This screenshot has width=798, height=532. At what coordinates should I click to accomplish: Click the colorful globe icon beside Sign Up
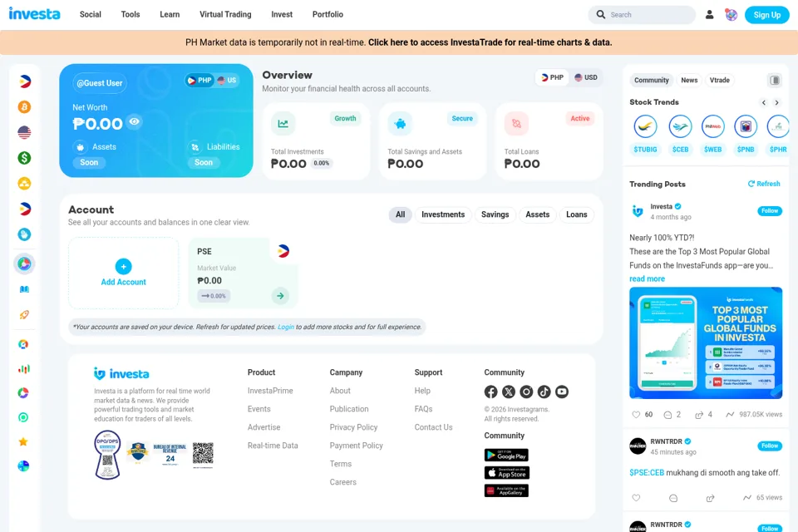coord(731,15)
